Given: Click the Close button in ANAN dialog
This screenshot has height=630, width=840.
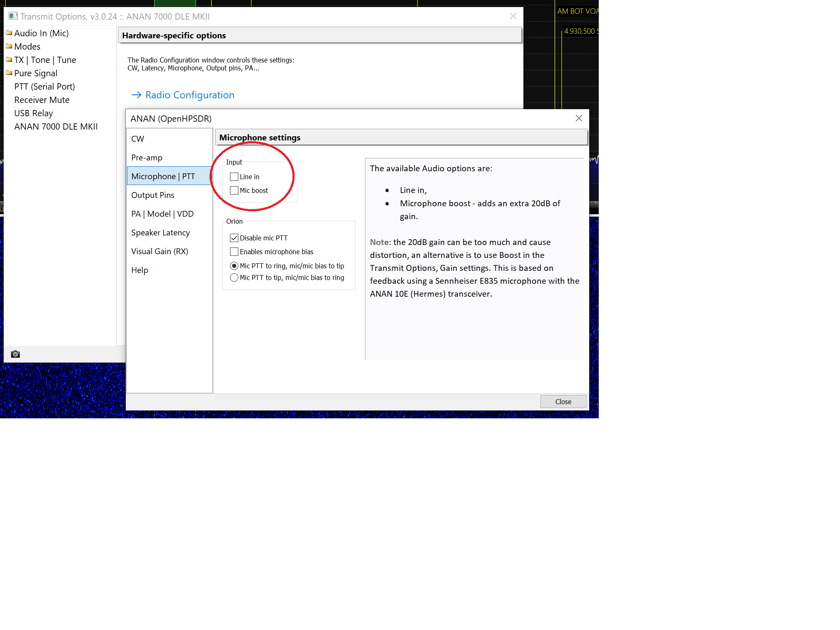Looking at the screenshot, I should [563, 402].
